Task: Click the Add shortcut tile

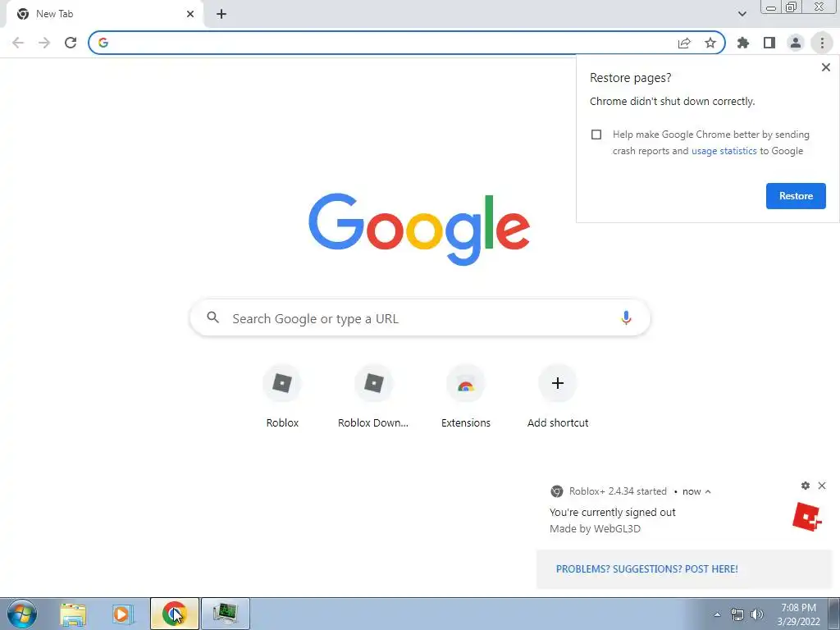Action: [558, 396]
